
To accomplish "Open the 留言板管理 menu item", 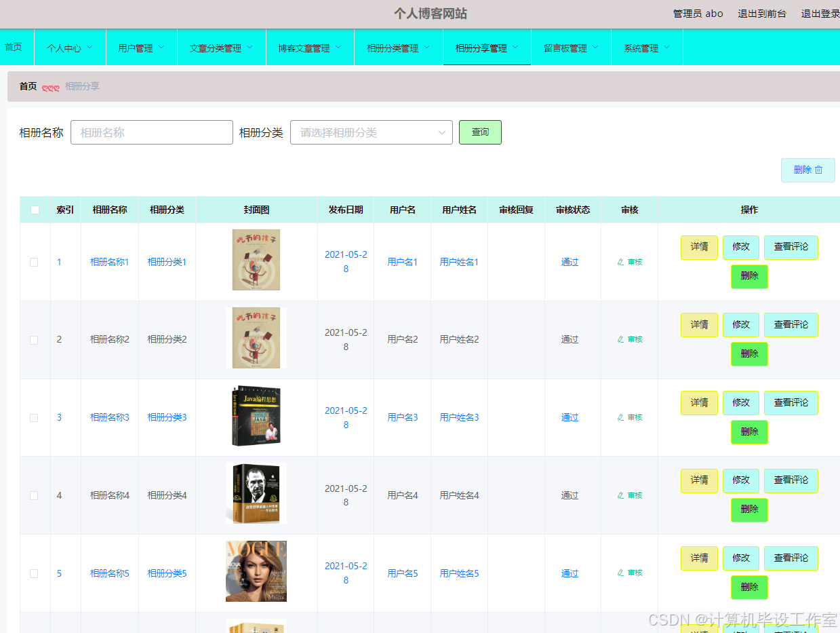I will point(571,48).
